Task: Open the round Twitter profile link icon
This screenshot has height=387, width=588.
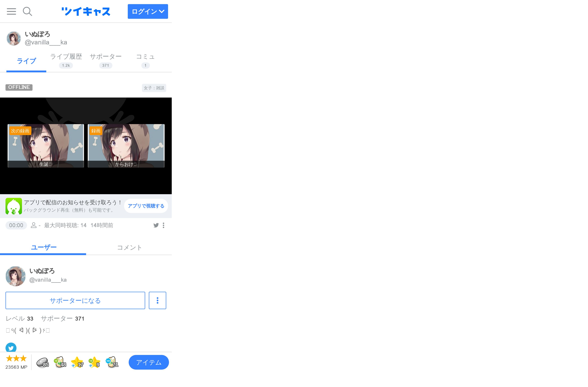Action: tap(11, 347)
